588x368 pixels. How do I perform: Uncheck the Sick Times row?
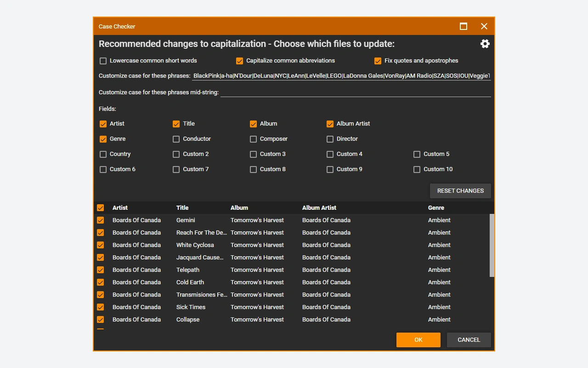point(100,307)
